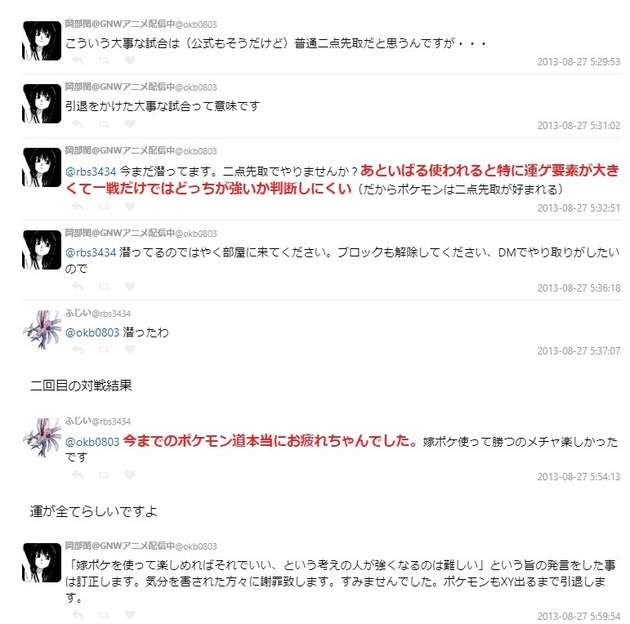630x624 pixels.
Task: Open ふじい's flower avatar in 5:37:07 tweet
Action: click(42, 329)
